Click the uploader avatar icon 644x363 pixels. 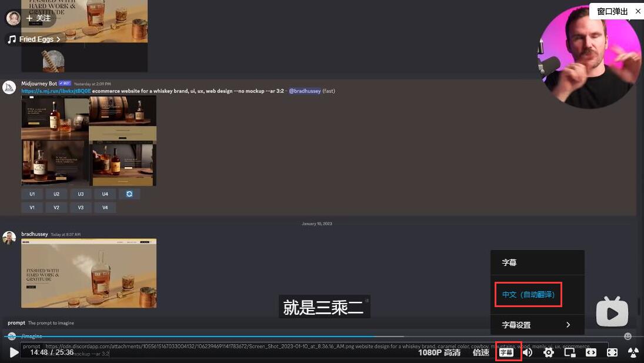click(13, 18)
